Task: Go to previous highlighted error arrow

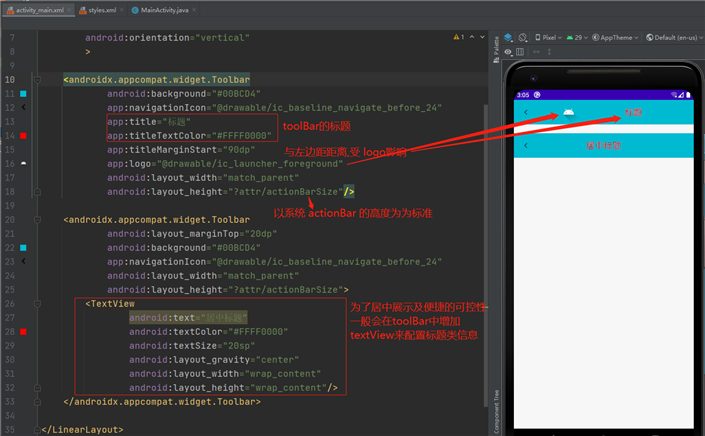Action: point(472,37)
